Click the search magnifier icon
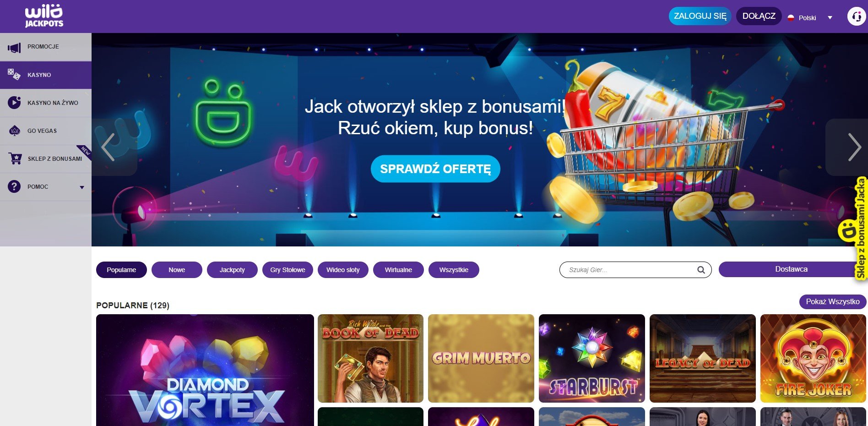 pyautogui.click(x=701, y=270)
